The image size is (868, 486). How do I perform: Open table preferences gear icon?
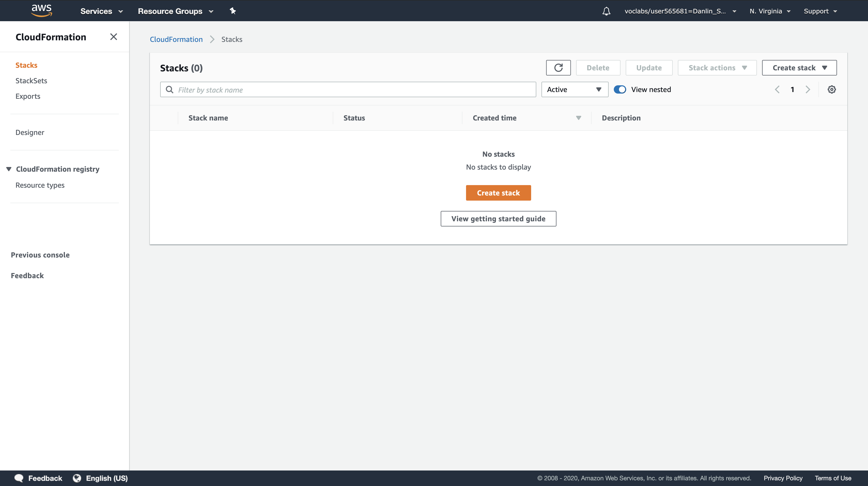(831, 90)
